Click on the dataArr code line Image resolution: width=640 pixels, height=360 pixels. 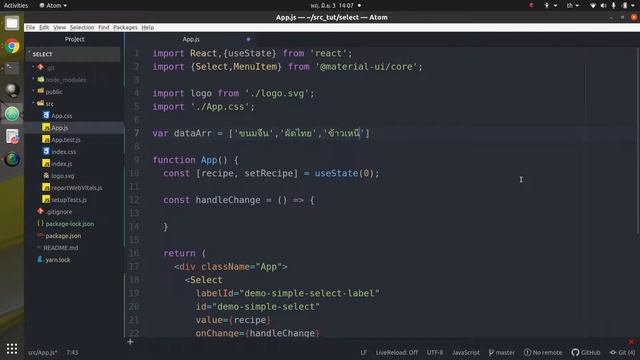pos(261,133)
